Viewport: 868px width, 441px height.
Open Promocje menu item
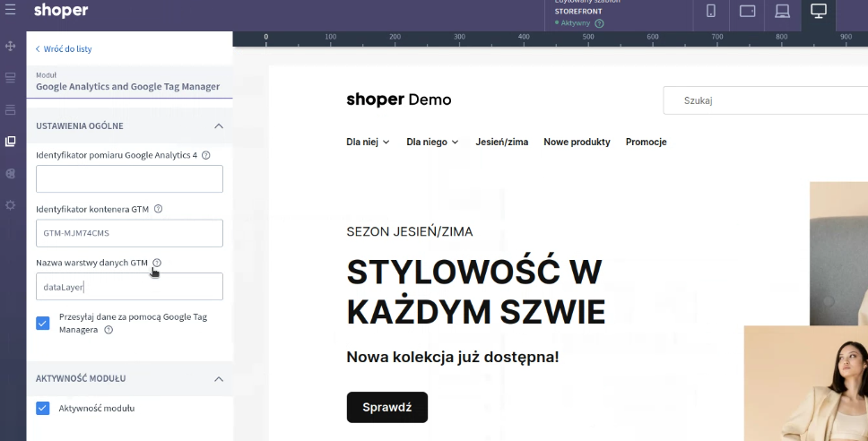point(646,143)
